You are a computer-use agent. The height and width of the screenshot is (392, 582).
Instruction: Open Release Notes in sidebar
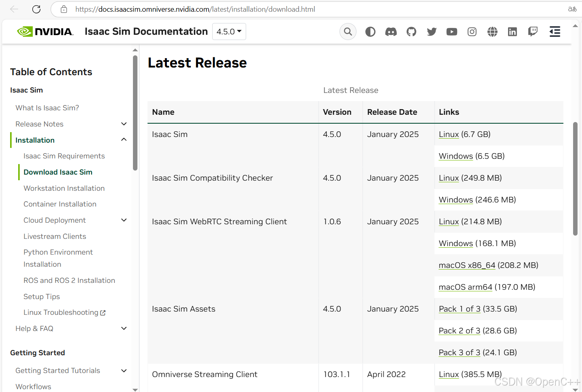(x=40, y=124)
